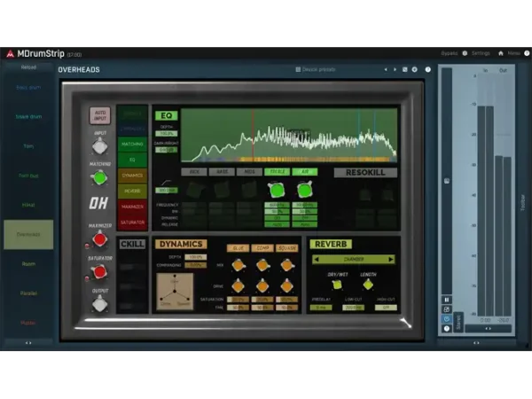Open Settings via the gear icon

point(465,53)
